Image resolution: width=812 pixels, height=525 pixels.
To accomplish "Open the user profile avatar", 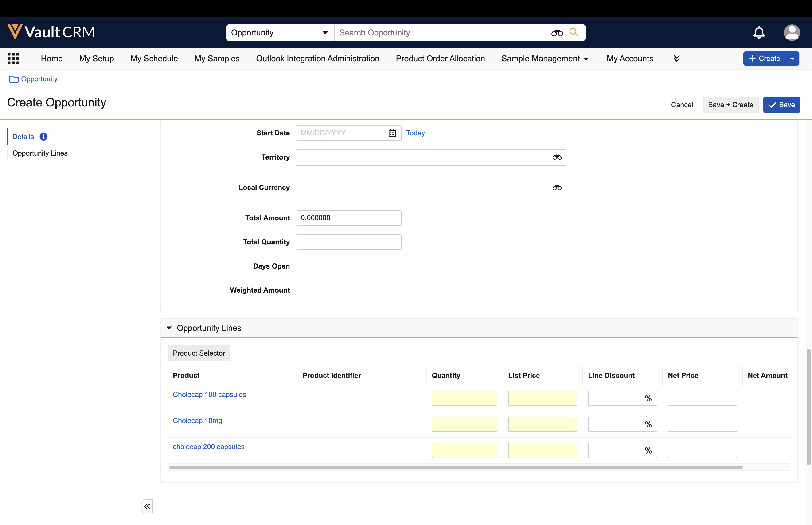I will click(792, 33).
